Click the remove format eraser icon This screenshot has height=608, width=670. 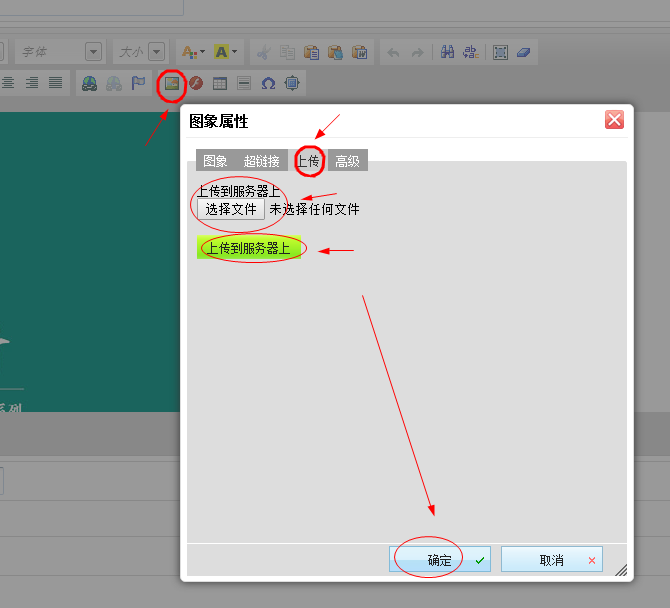[x=526, y=52]
